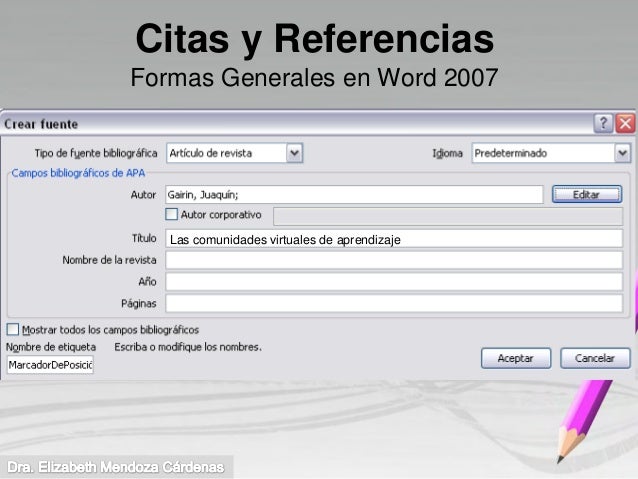Open the Idioma dropdown
Screen dimensions: 638x479
click(622, 153)
